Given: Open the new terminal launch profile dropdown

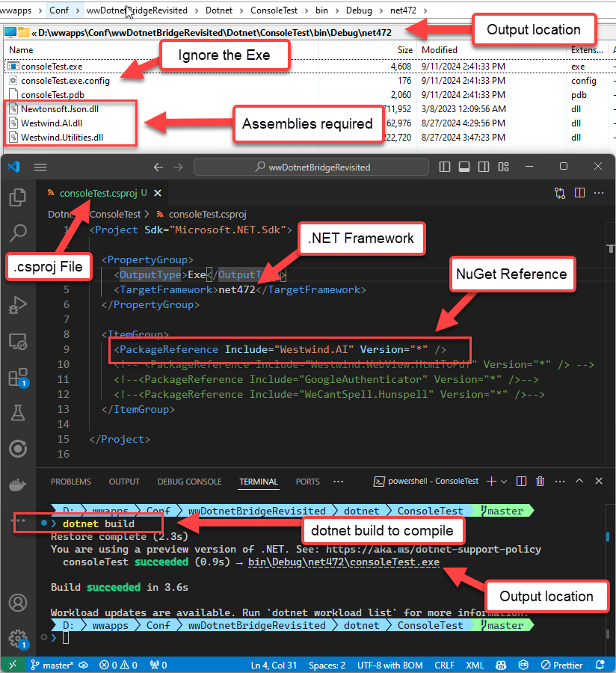Looking at the screenshot, I should [x=504, y=482].
